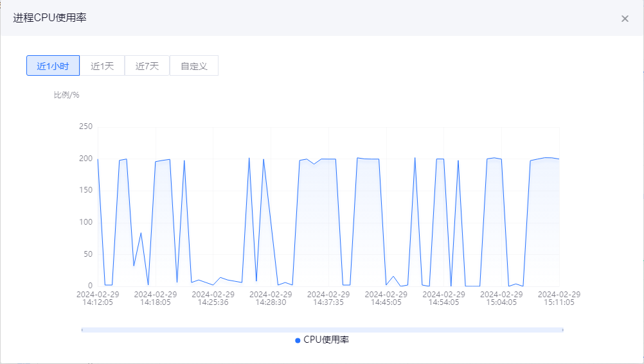Viewport: 644px width, 364px height.
Task: Click the blue legend dot icon
Action: tap(298, 340)
